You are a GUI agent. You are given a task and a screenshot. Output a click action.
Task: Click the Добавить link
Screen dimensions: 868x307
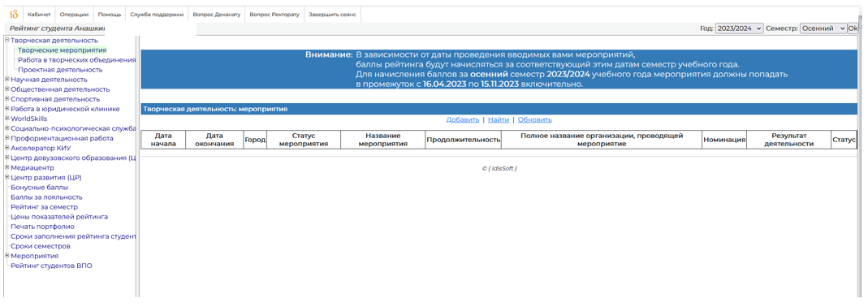(463, 119)
